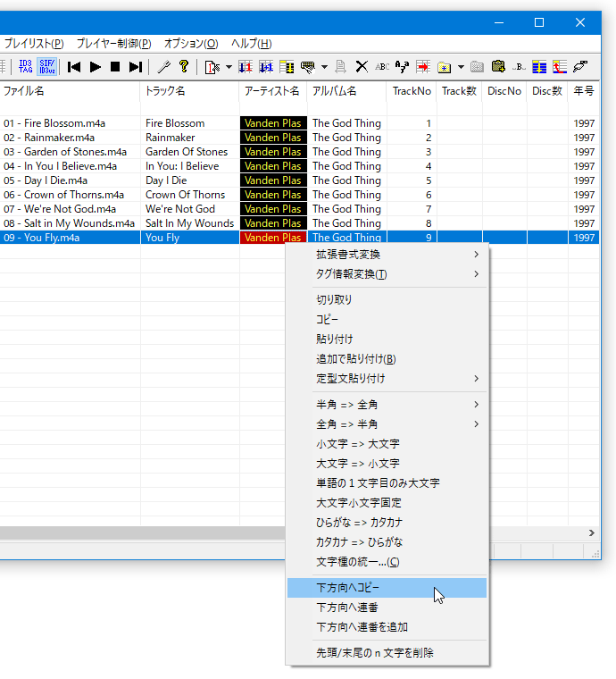
Task: Expand the 拡張書式変換 submenu
Action: [x=387, y=255]
